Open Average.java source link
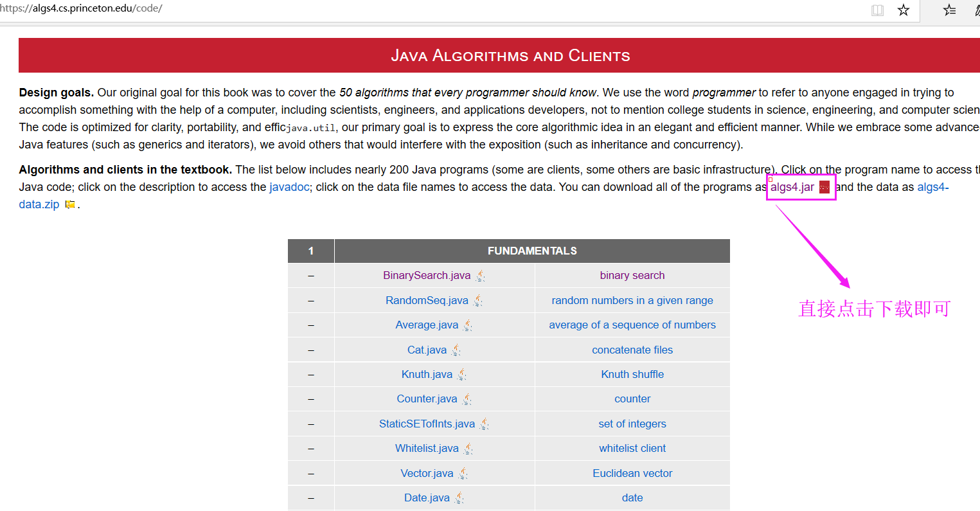This screenshot has height=511, width=980. coord(427,325)
